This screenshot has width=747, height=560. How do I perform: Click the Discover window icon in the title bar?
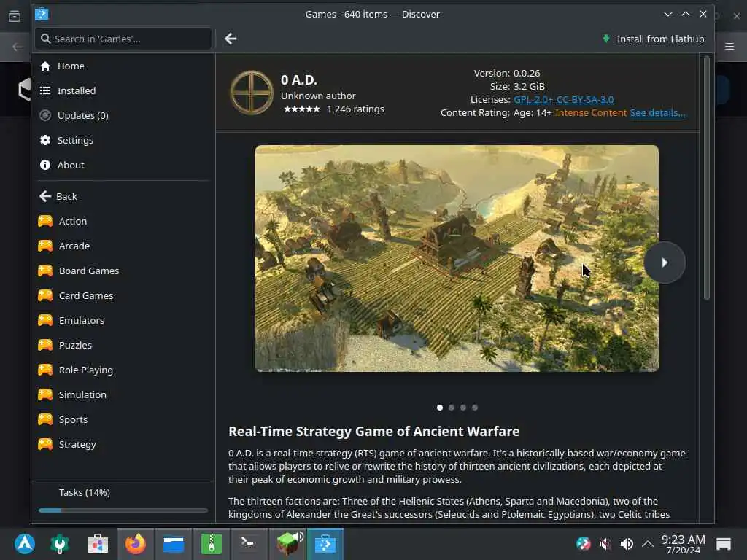[42, 14]
